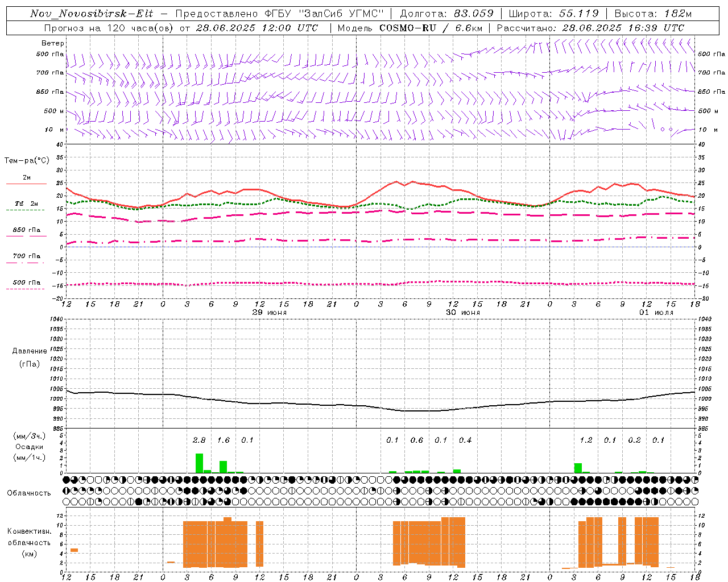Click the green precipitation bar below 1.2
The width and height of the screenshot is (728, 582).
[578, 468]
